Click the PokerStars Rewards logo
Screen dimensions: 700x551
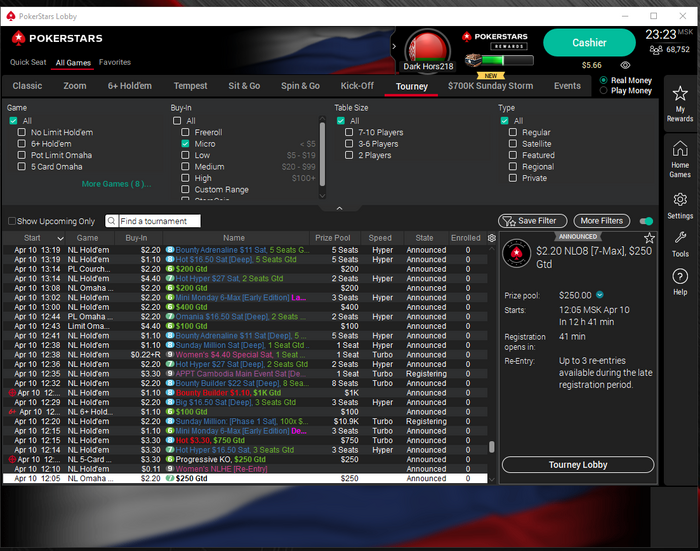point(495,41)
